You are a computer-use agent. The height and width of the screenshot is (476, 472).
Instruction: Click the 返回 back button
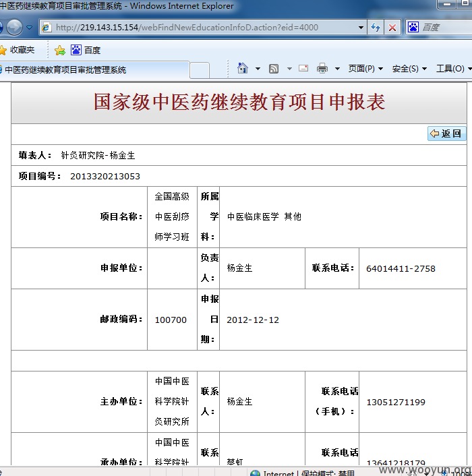(x=446, y=133)
